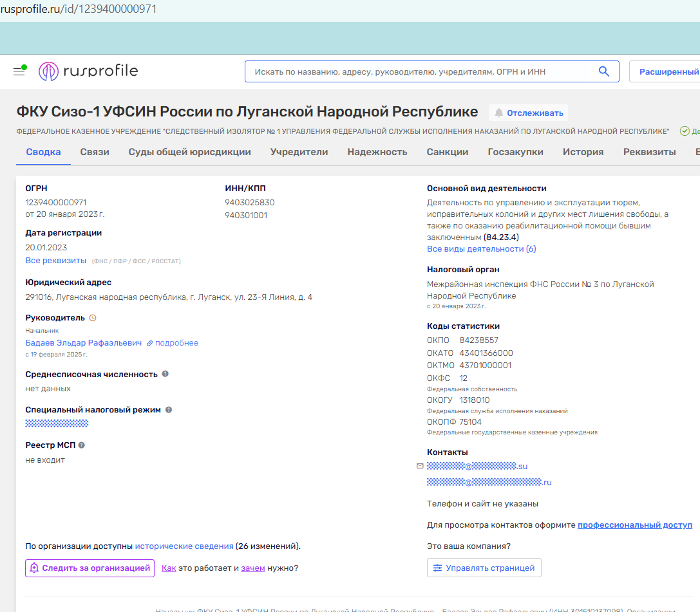Open the hamburger menu icon

click(x=19, y=71)
